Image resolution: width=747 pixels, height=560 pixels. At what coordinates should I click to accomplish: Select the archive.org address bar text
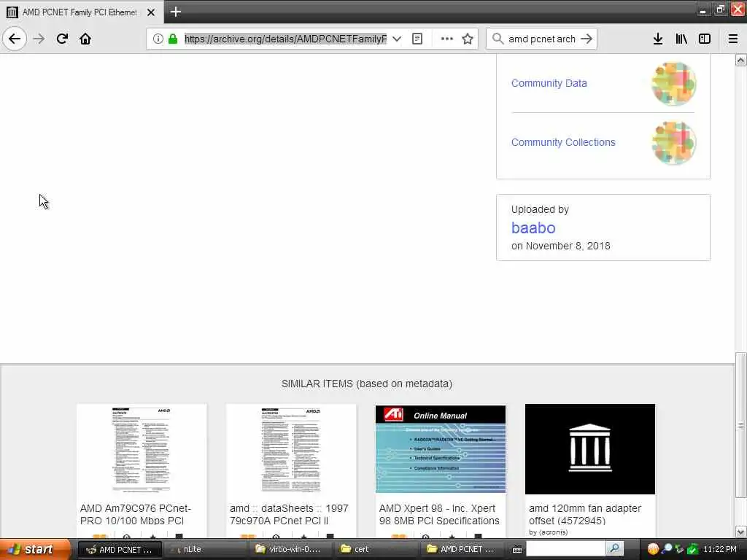pyautogui.click(x=285, y=39)
